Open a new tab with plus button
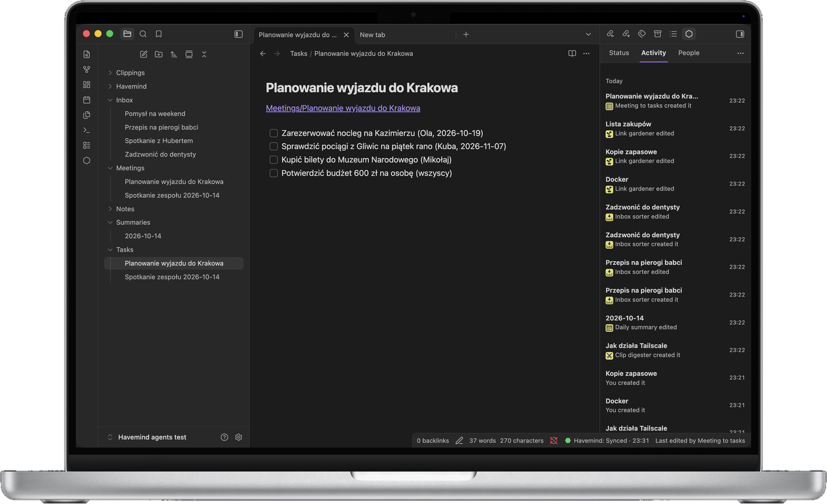 click(x=466, y=35)
